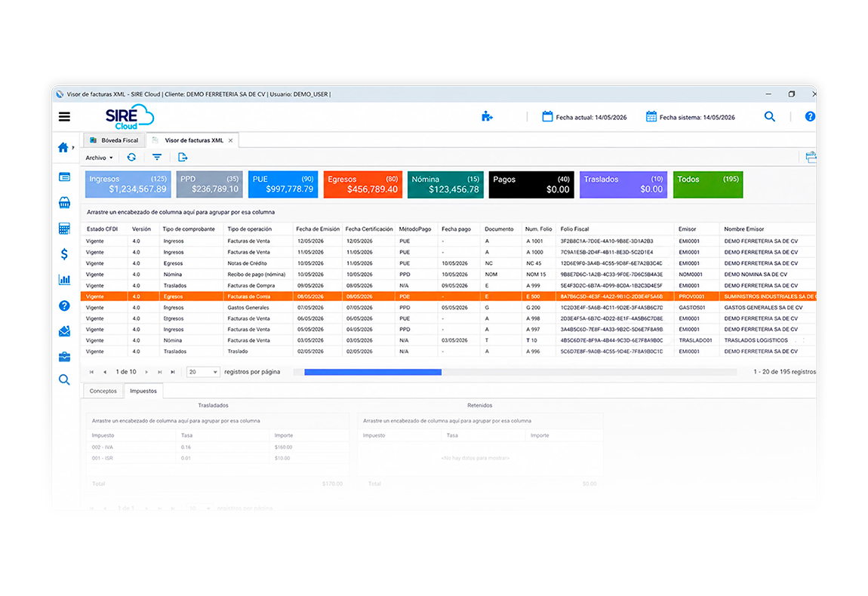Switch to the Bóveda Fiscal tab

pos(114,140)
